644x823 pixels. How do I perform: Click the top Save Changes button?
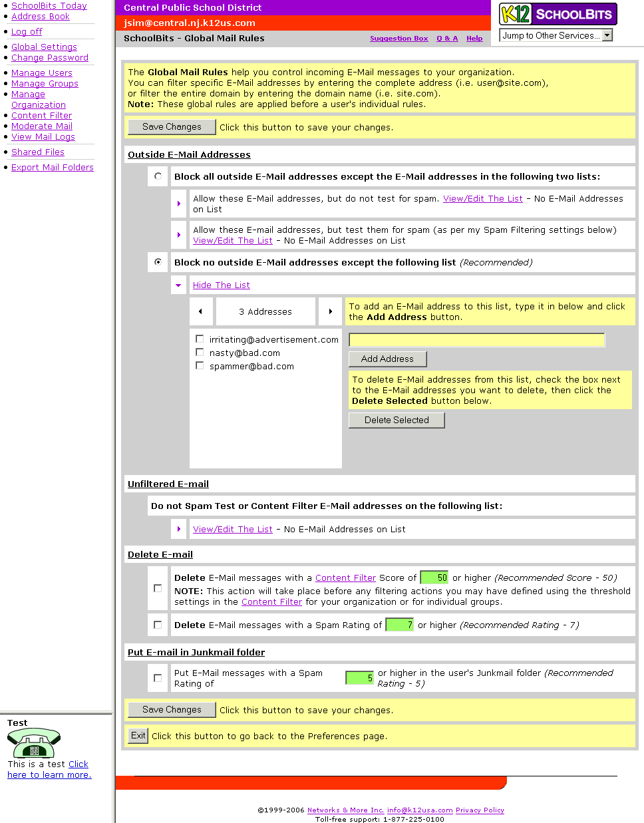pyautogui.click(x=172, y=126)
